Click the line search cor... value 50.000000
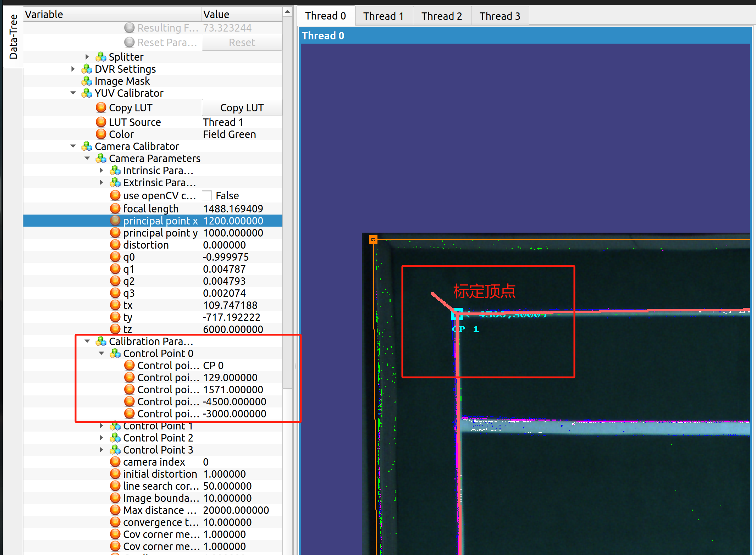Image resolution: width=756 pixels, height=555 pixels. 227,486
